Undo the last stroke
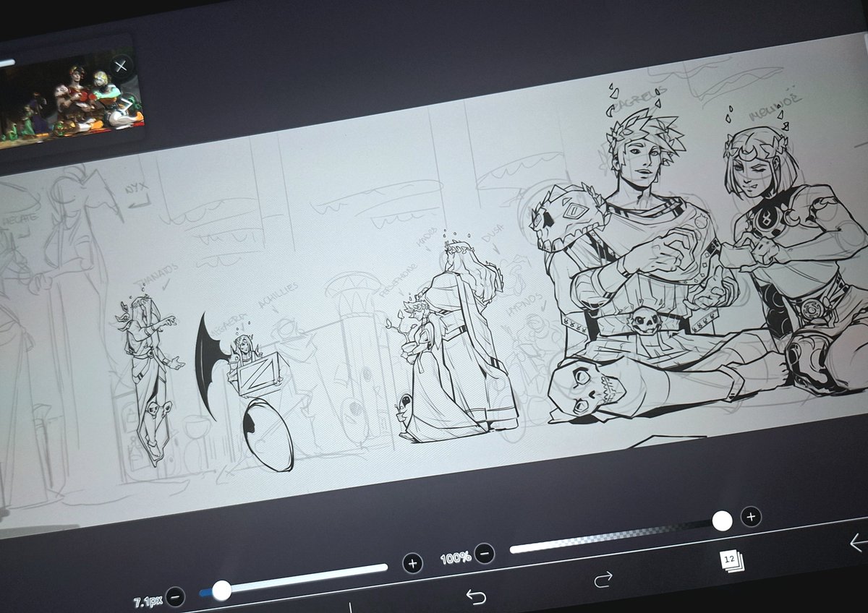This screenshot has width=868, height=613. pos(475,596)
